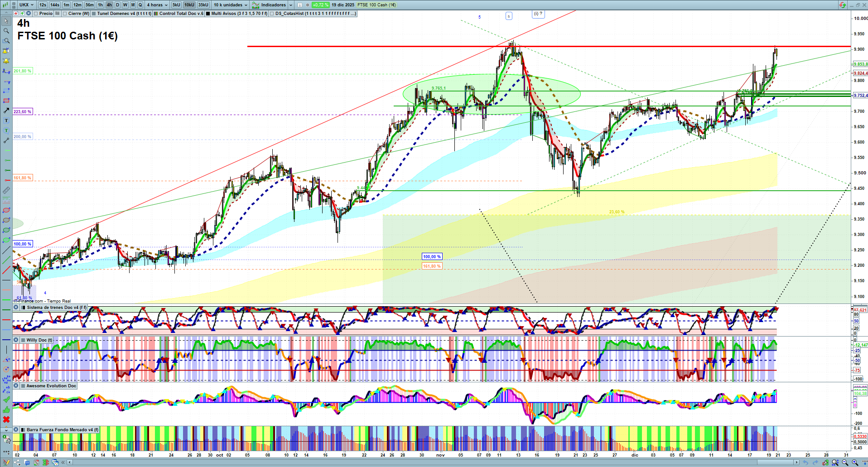Select the red ellipse drawing tool
This screenshot has height=467, width=868.
point(6,210)
